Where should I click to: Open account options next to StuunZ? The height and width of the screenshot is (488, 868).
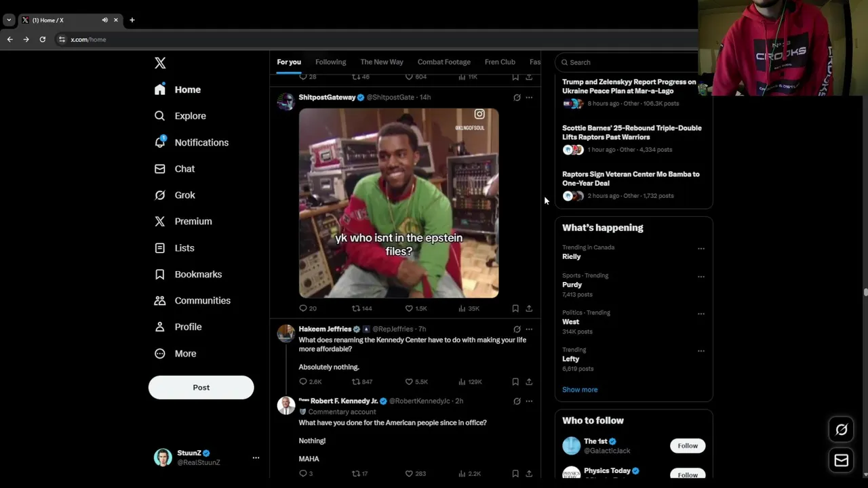pyautogui.click(x=256, y=457)
